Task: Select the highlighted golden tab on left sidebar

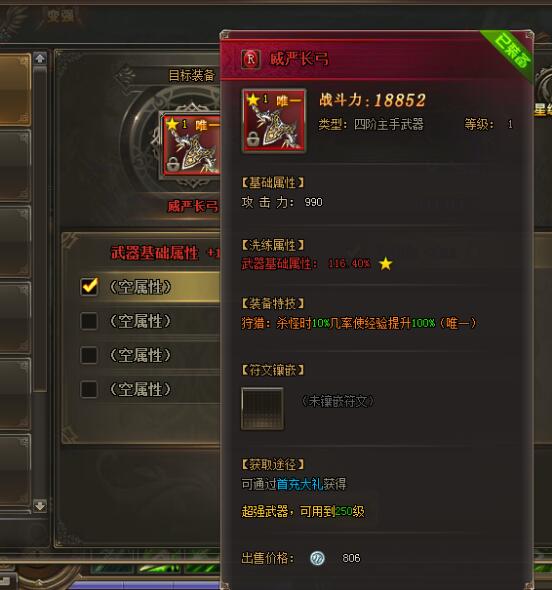Action: [15, 90]
